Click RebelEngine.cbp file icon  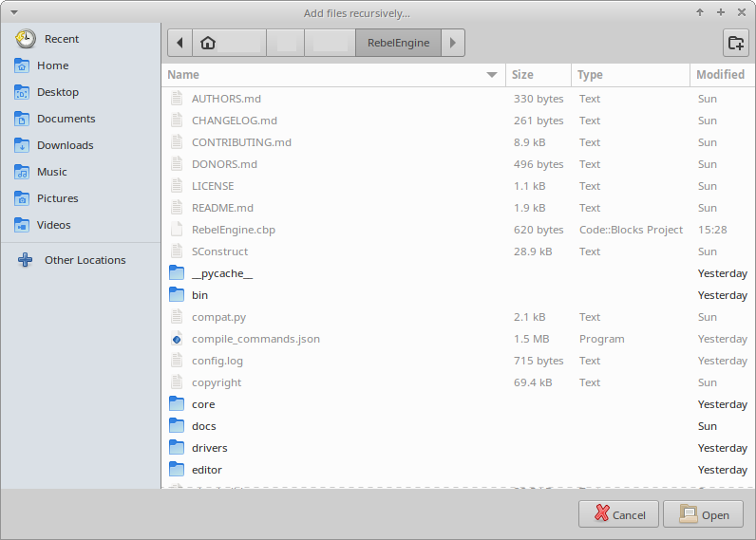177,230
